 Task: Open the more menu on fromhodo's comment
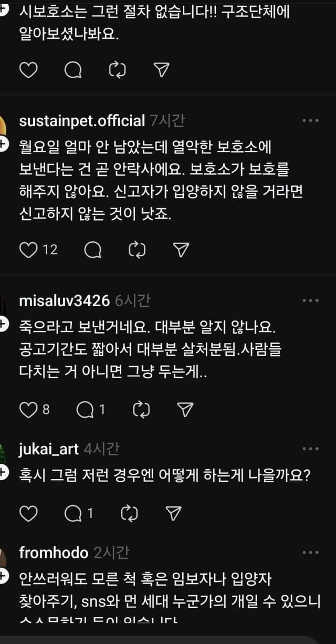(x=310, y=553)
